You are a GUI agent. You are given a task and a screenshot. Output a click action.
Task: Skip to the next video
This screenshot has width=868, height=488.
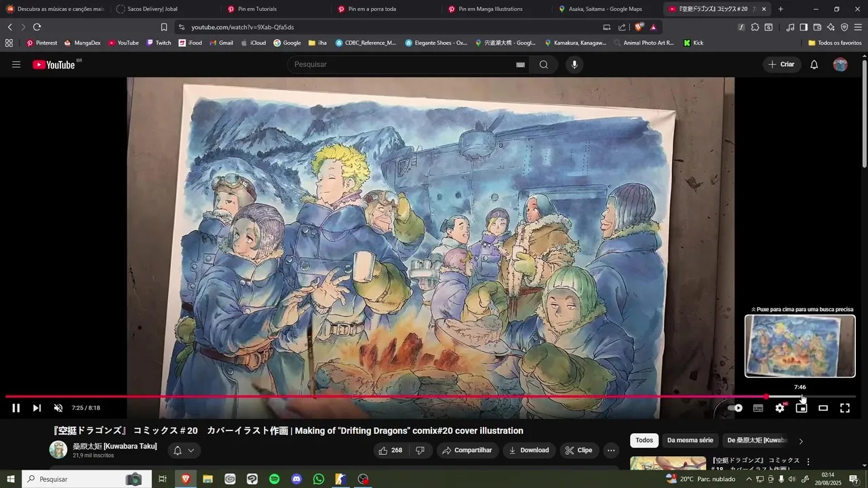[37, 408]
